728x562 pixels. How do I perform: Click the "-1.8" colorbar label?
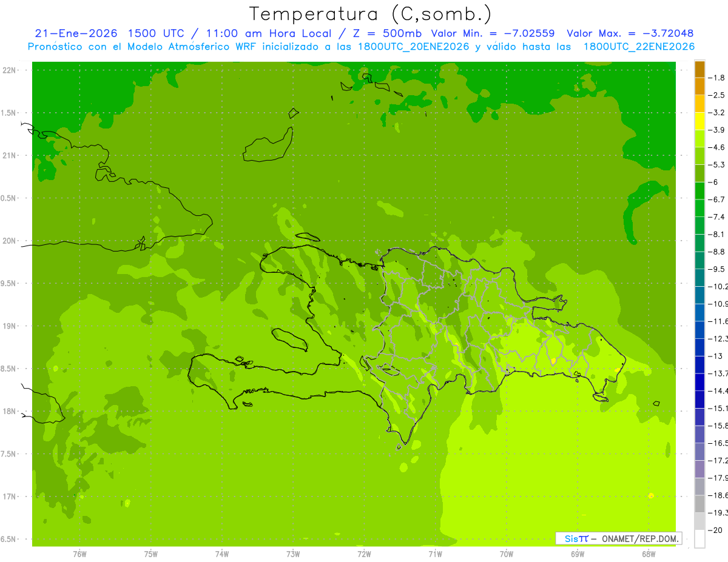pyautogui.click(x=717, y=78)
